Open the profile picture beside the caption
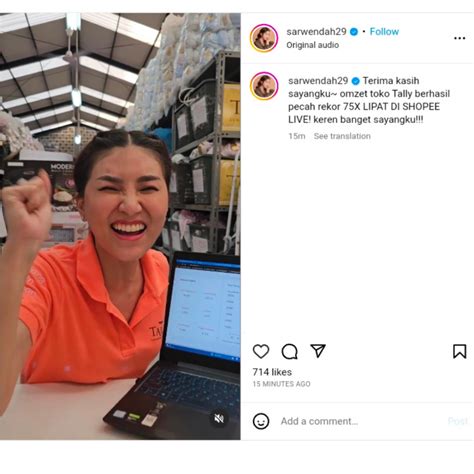This screenshot has width=474, height=474. 264,86
